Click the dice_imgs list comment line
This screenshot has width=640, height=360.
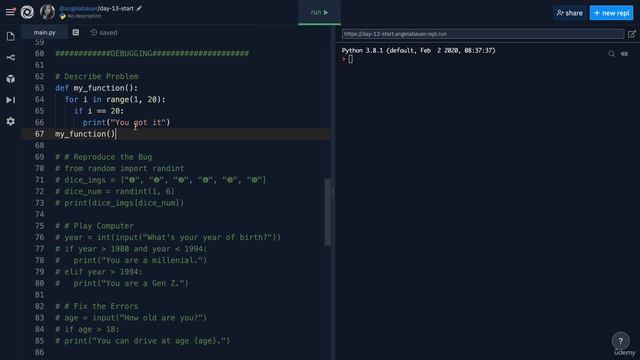(161, 180)
